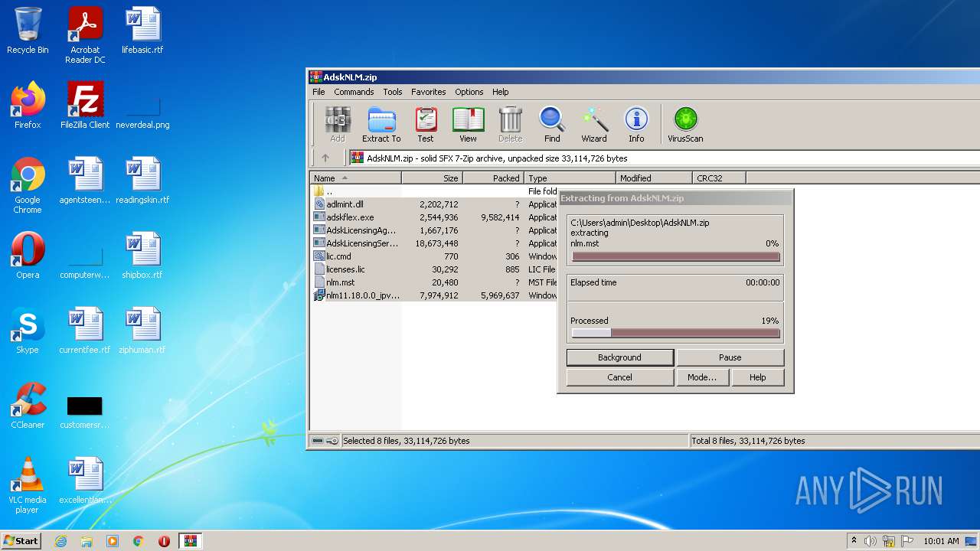Open the Wizard tool
Viewport: 980px width, 551px height.
coord(594,124)
